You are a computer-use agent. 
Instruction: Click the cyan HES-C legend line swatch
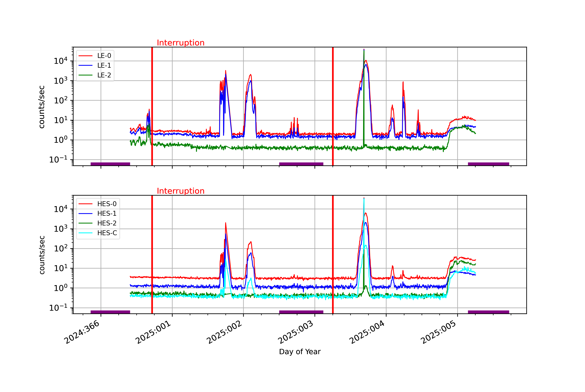(85, 233)
